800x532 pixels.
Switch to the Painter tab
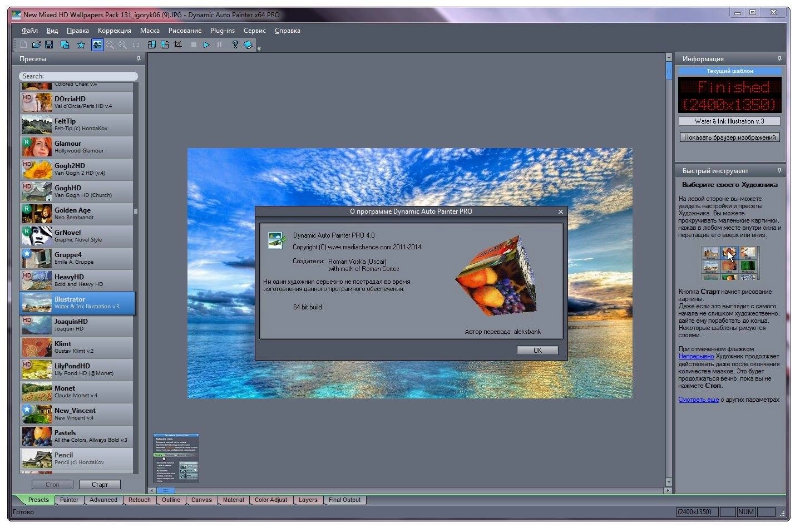point(69,500)
